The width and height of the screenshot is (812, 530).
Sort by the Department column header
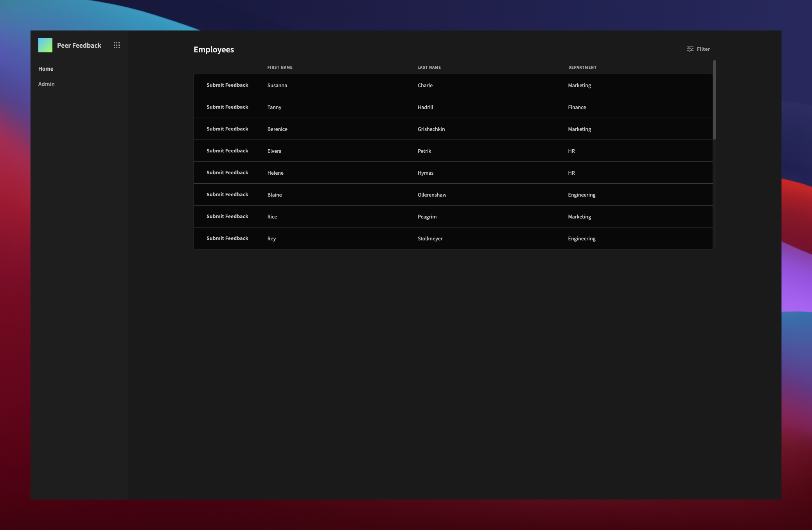tap(582, 67)
